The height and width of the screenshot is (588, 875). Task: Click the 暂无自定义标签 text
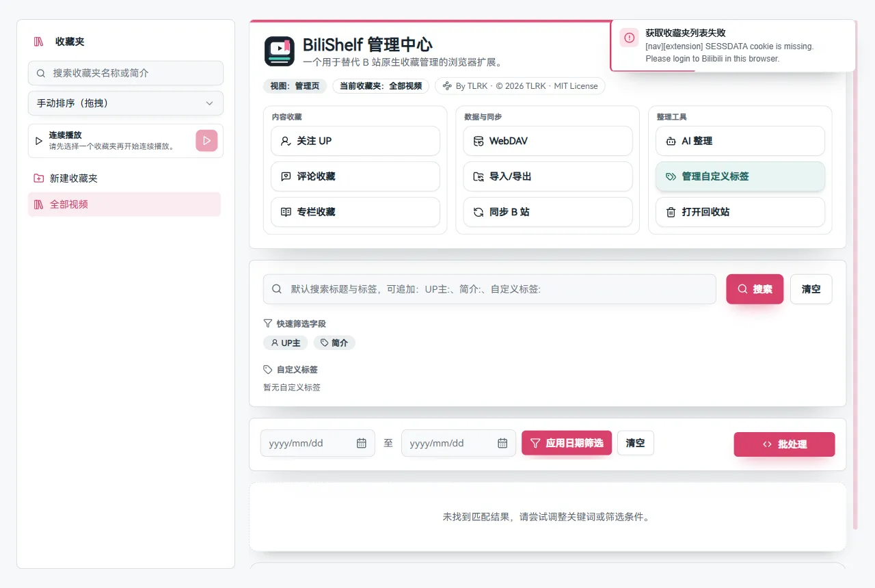pyautogui.click(x=292, y=388)
